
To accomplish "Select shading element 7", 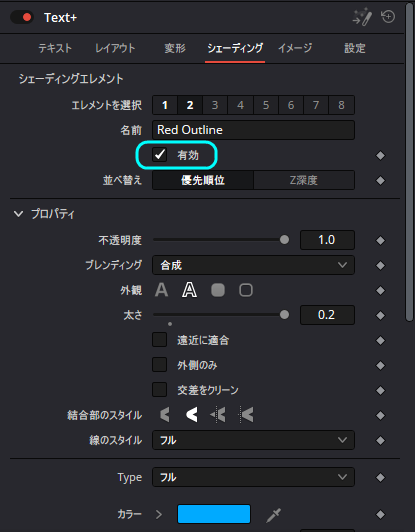I will [x=316, y=105].
